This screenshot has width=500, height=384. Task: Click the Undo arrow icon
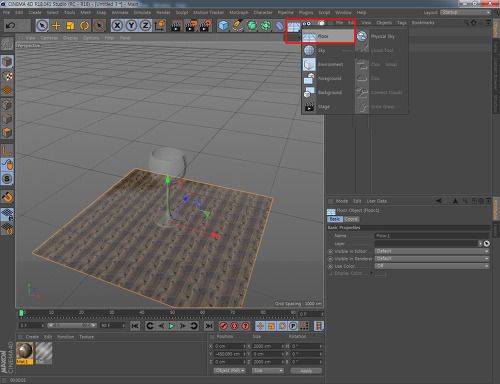coord(11,26)
